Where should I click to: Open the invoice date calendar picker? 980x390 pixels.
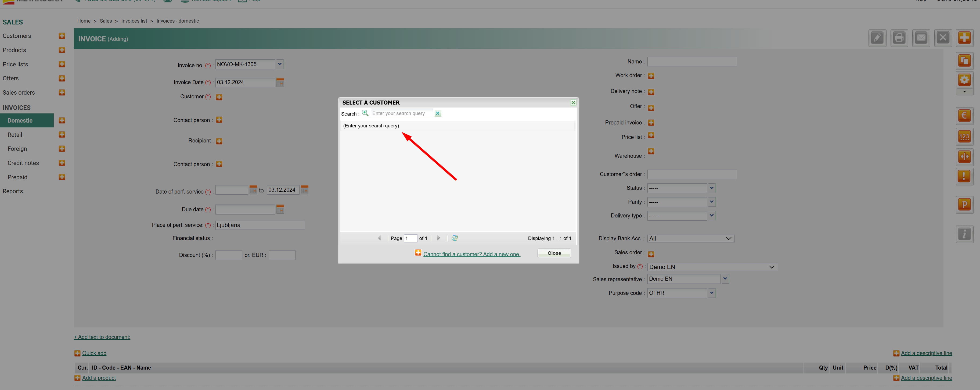tap(280, 82)
